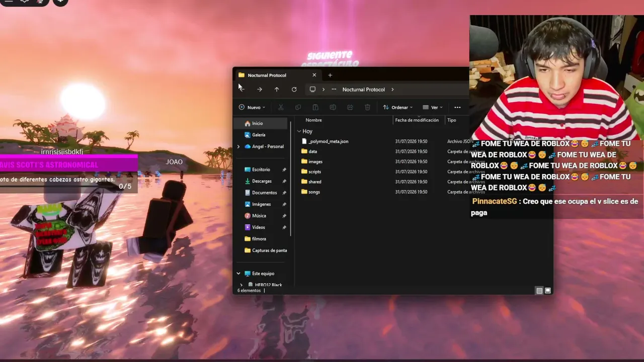
Task: Open the Nuevo dropdown in the toolbar
Action: click(252, 107)
